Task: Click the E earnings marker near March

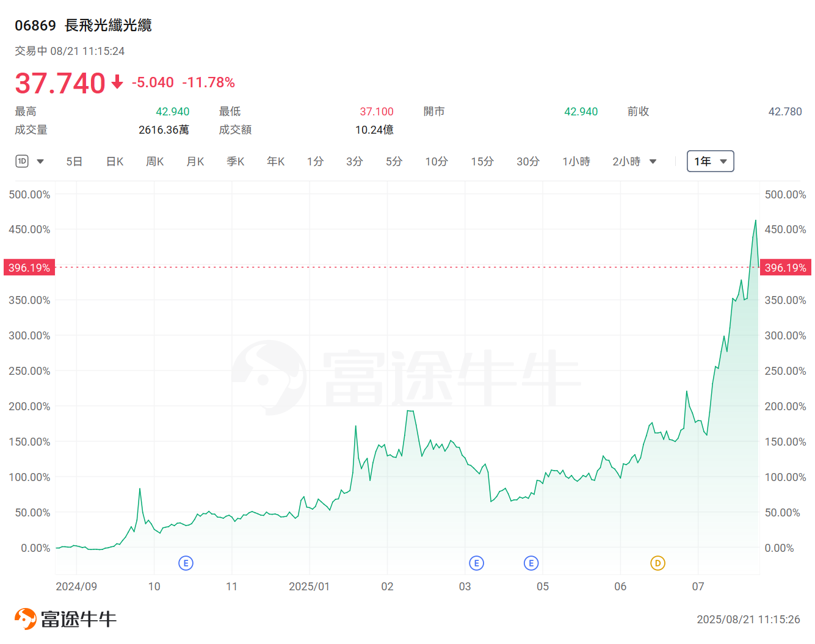Action: click(476, 563)
